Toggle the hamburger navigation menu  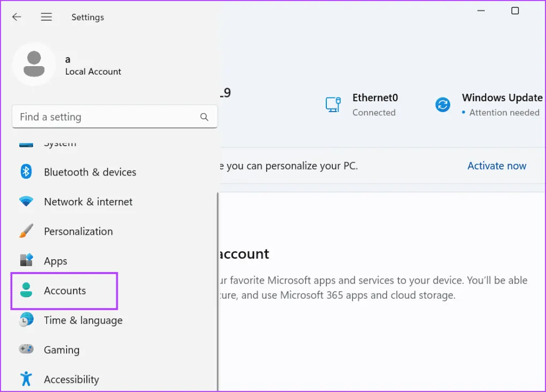[x=46, y=17]
